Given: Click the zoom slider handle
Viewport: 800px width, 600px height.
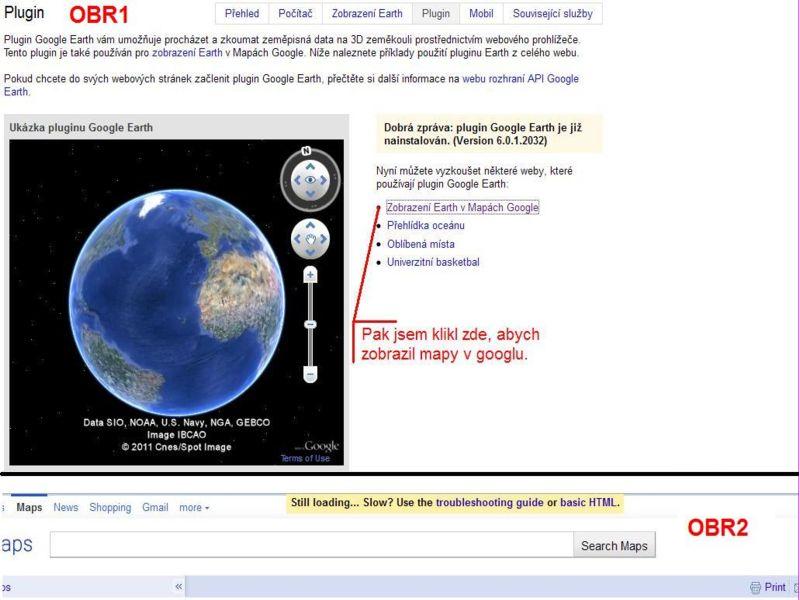Looking at the screenshot, I should [310, 324].
